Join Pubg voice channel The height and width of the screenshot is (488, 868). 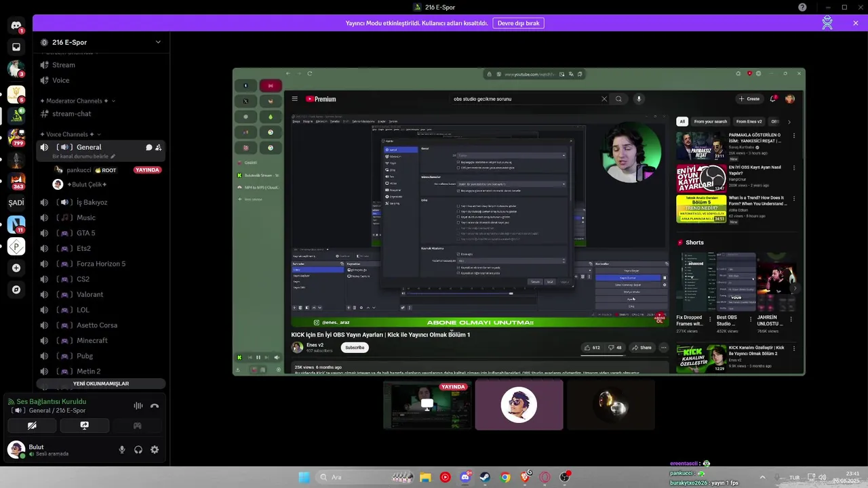pos(102,356)
